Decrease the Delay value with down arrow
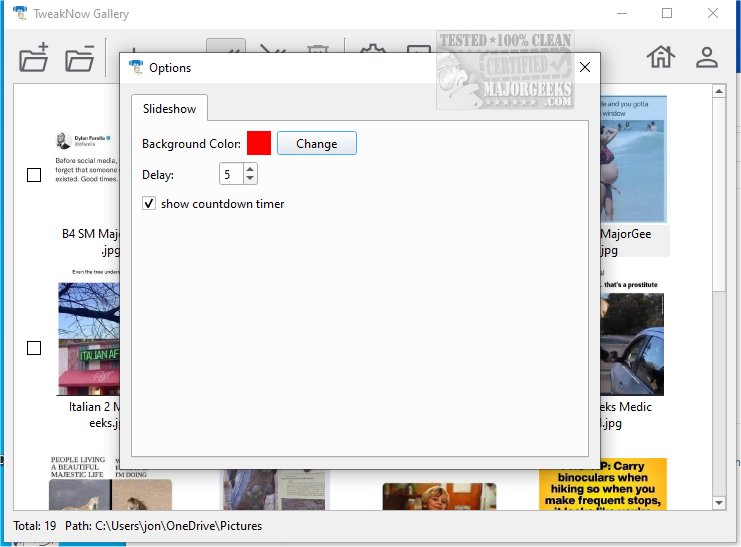The image size is (741, 547). coord(250,179)
